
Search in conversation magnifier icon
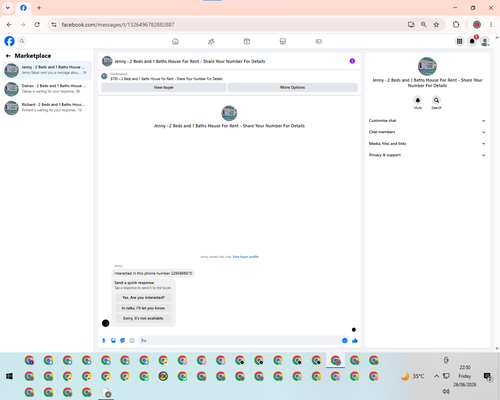point(436,100)
